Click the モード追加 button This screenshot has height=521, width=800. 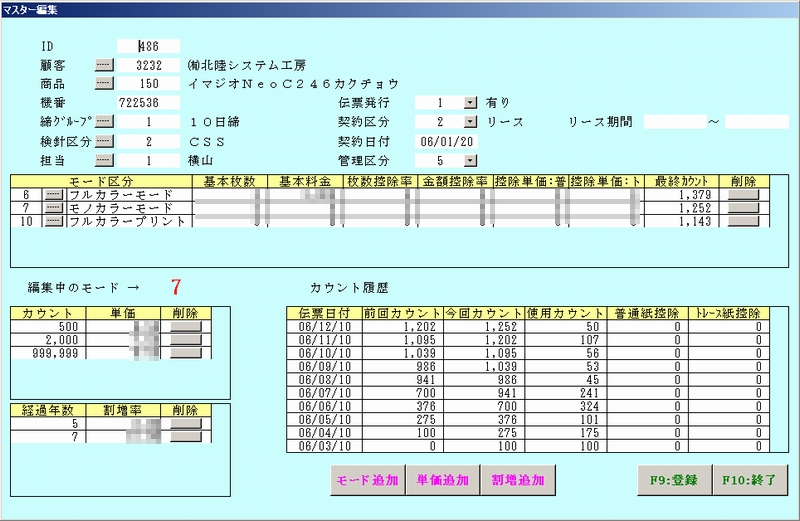pos(367,480)
